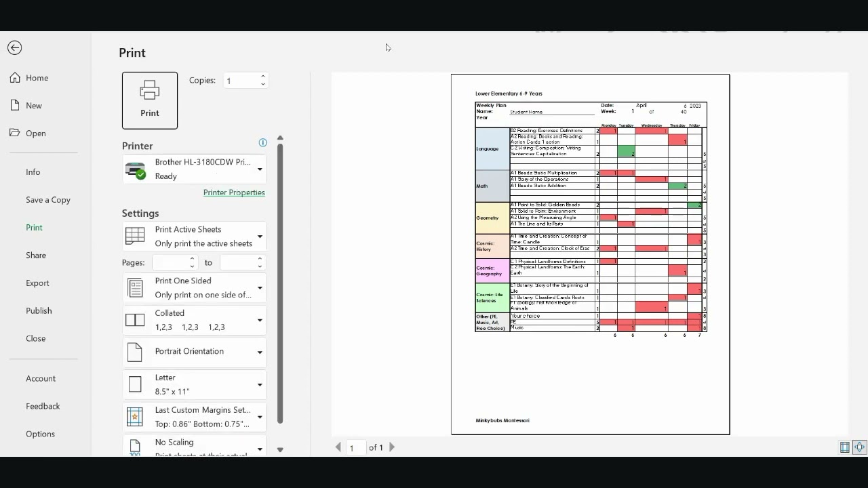
Task: Decrease copies with the down spinner
Action: (263, 85)
